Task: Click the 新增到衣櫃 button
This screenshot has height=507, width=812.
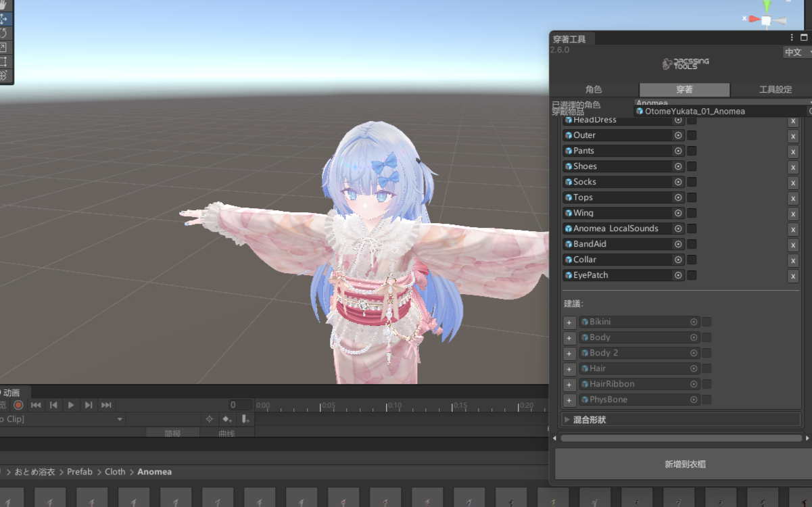Action: click(x=685, y=465)
